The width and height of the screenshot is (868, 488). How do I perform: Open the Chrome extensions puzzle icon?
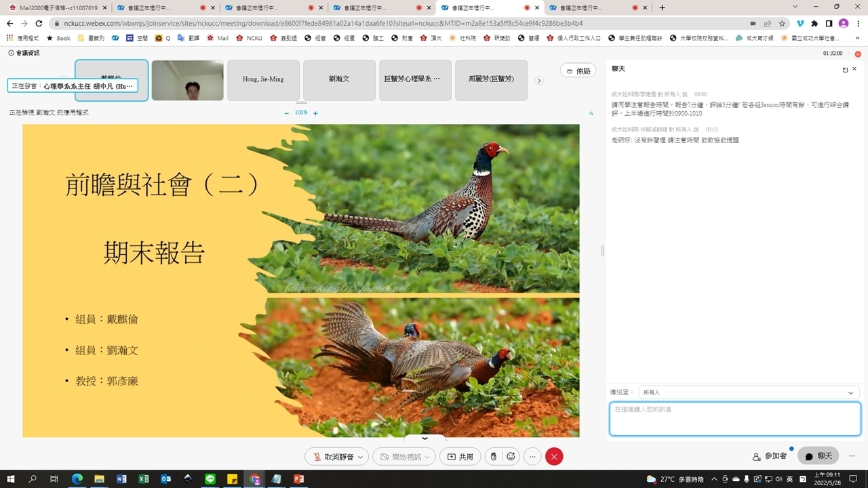pyautogui.click(x=814, y=23)
